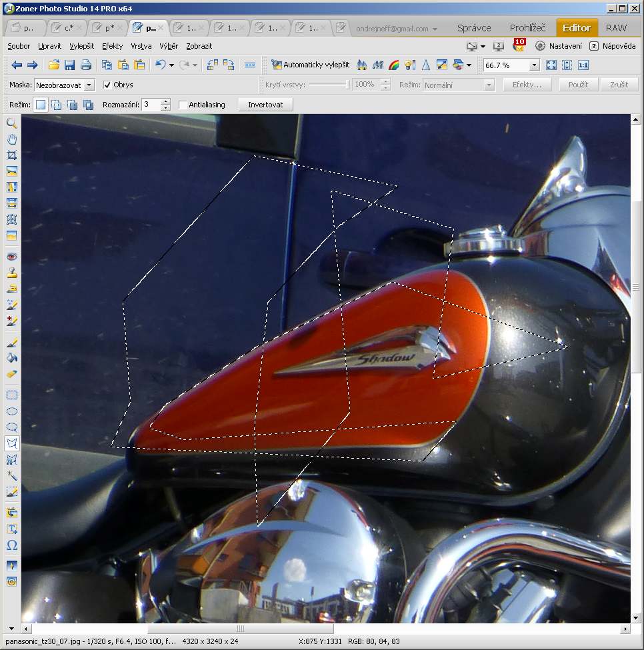Open the Undo history dropdown arrow
This screenshot has width=644, height=650.
tap(171, 65)
